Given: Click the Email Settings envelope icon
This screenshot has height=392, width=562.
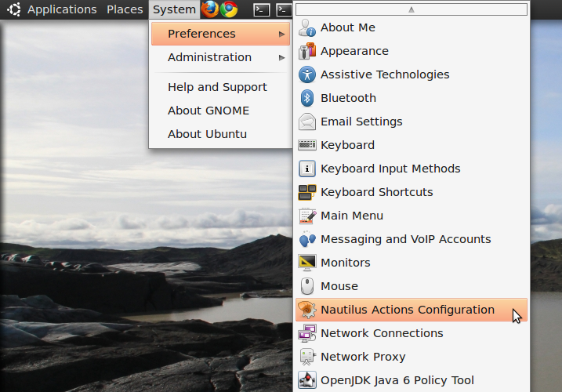Looking at the screenshot, I should (307, 122).
